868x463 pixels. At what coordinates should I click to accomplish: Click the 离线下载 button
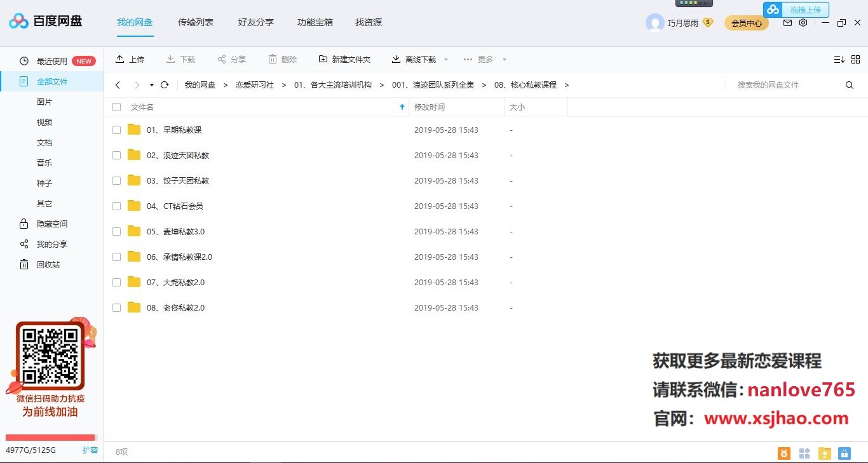(x=414, y=59)
